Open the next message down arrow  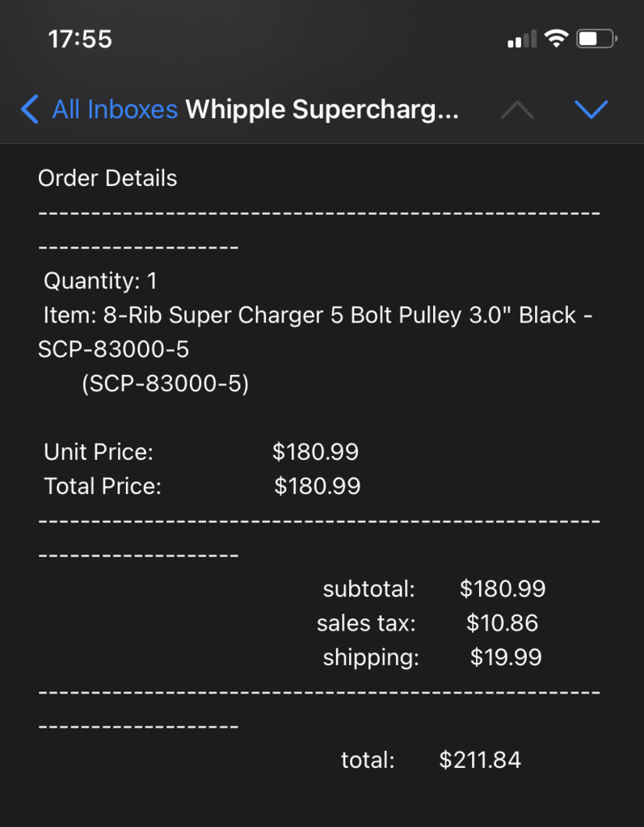(x=591, y=110)
